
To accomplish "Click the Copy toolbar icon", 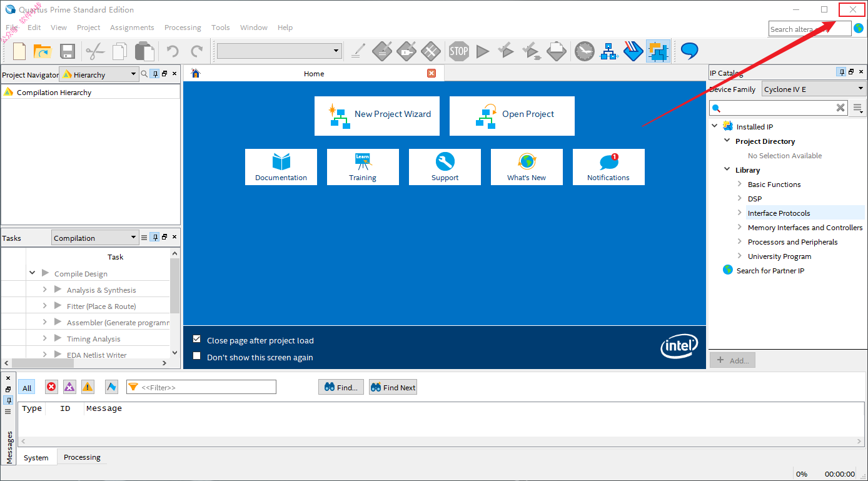I will 119,51.
